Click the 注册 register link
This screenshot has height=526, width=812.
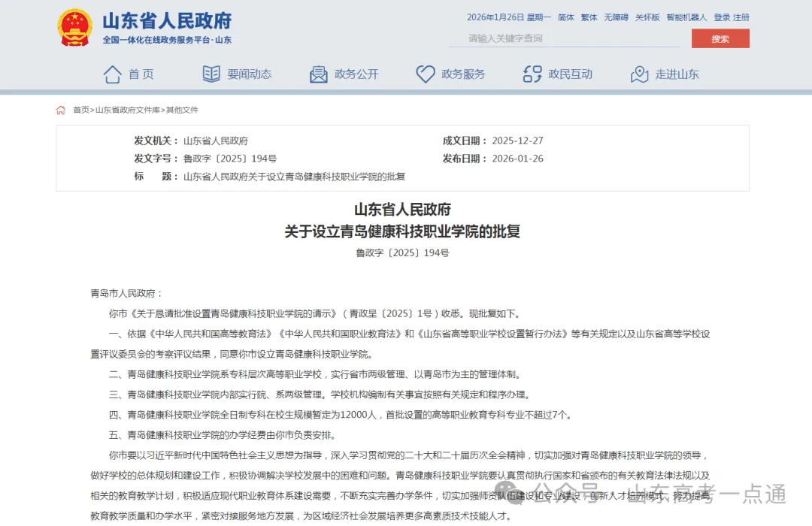[741, 17]
